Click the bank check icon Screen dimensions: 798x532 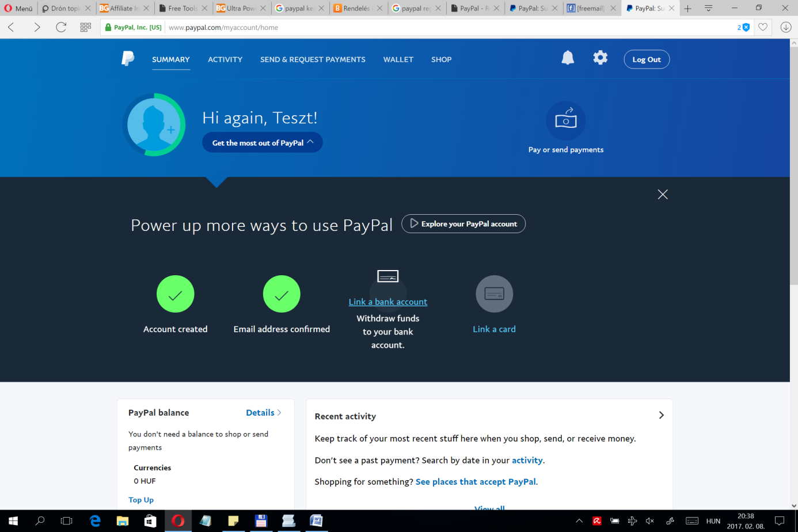pos(388,276)
